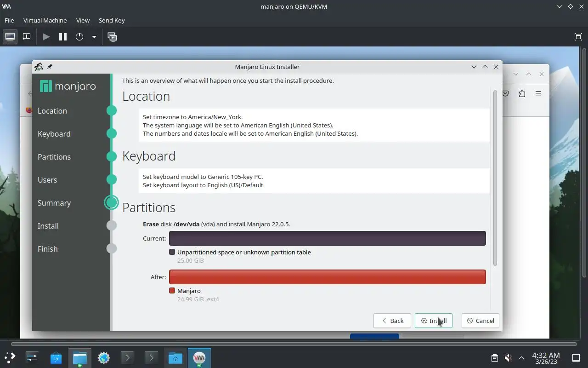Select the Finish step in sidebar
The width and height of the screenshot is (588, 368).
coord(48,249)
